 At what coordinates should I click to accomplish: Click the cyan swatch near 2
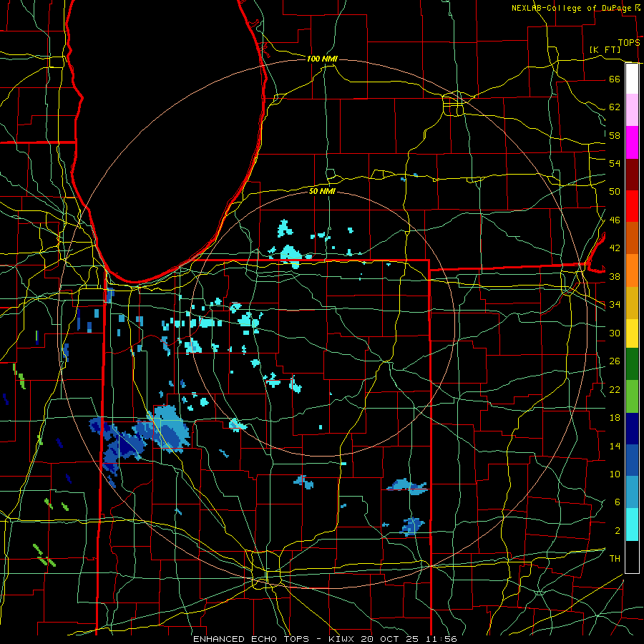coord(632,525)
